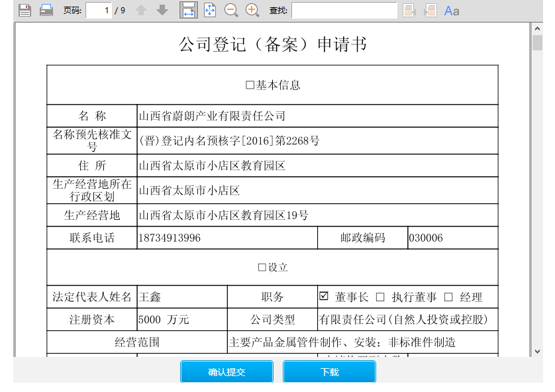Click the 查找 search input box
Image resolution: width=555 pixels, height=392 pixels.
tap(344, 10)
